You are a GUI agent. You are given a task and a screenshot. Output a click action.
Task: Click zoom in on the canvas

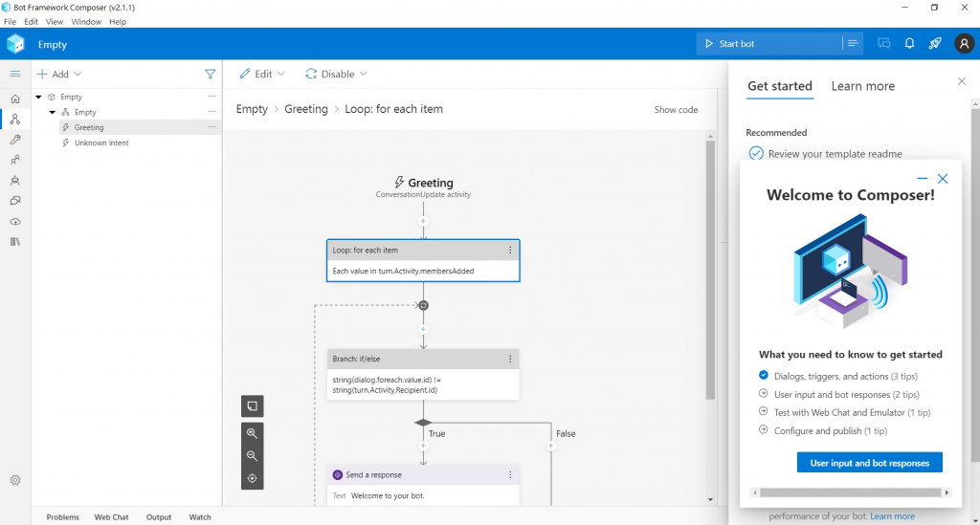(252, 433)
